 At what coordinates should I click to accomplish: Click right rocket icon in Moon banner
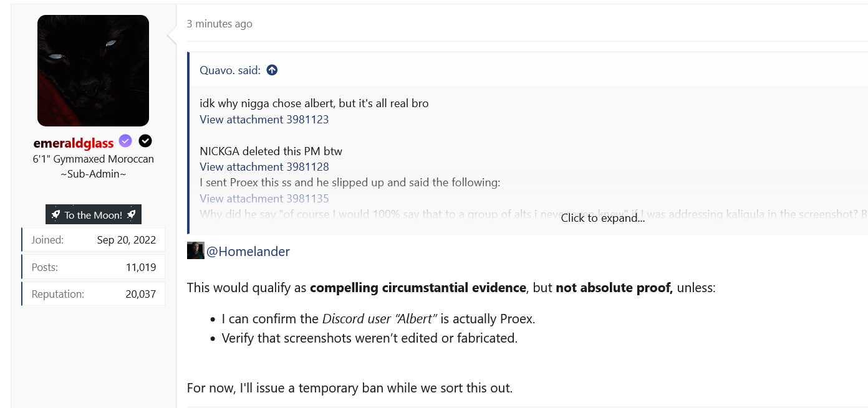(131, 215)
